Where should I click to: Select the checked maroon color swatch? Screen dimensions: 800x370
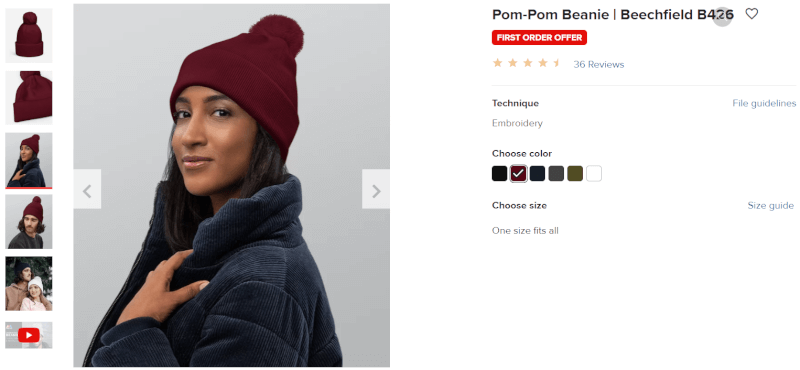[x=518, y=174]
